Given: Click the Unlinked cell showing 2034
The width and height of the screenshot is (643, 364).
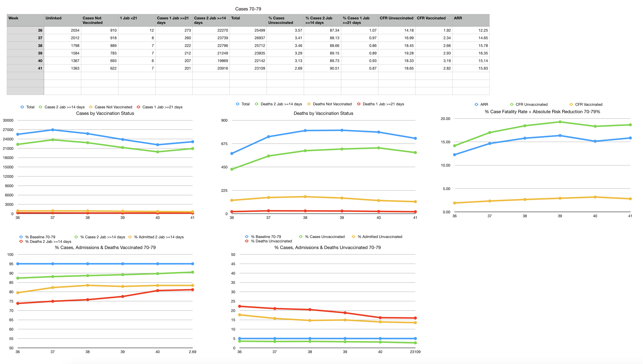Looking at the screenshot, I should pos(62,30).
